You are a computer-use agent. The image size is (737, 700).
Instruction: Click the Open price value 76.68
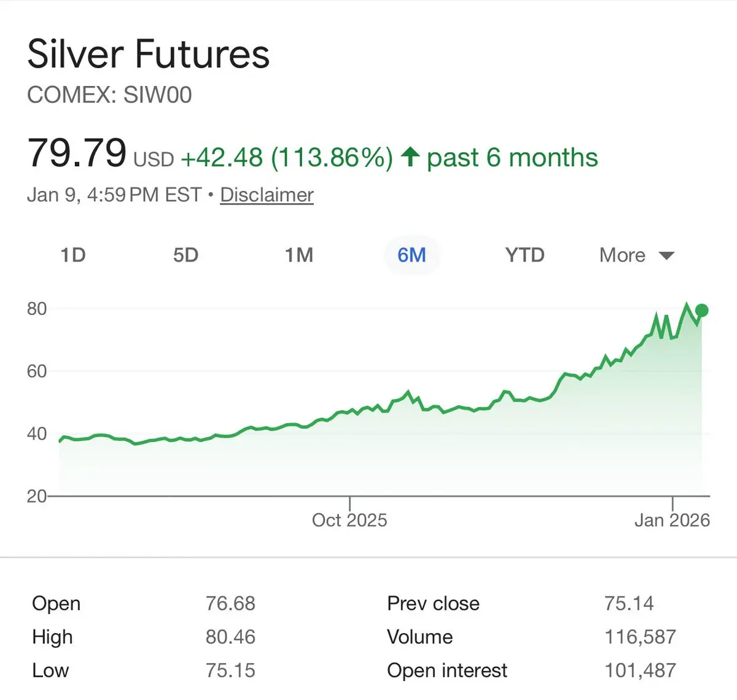pos(230,603)
